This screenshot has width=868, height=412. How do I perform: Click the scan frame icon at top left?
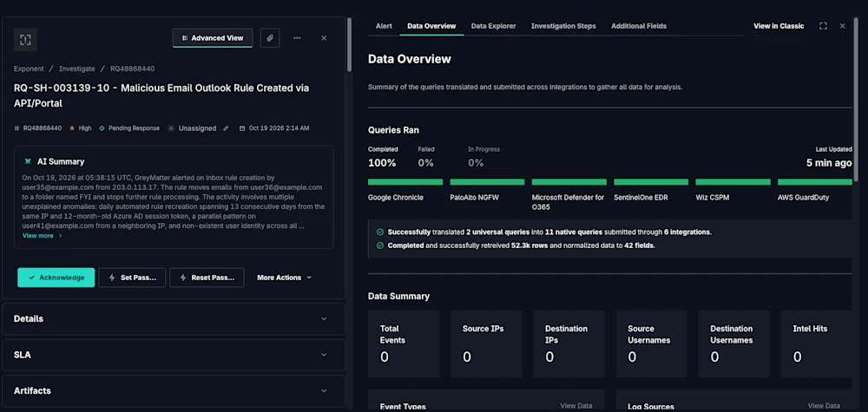(25, 39)
